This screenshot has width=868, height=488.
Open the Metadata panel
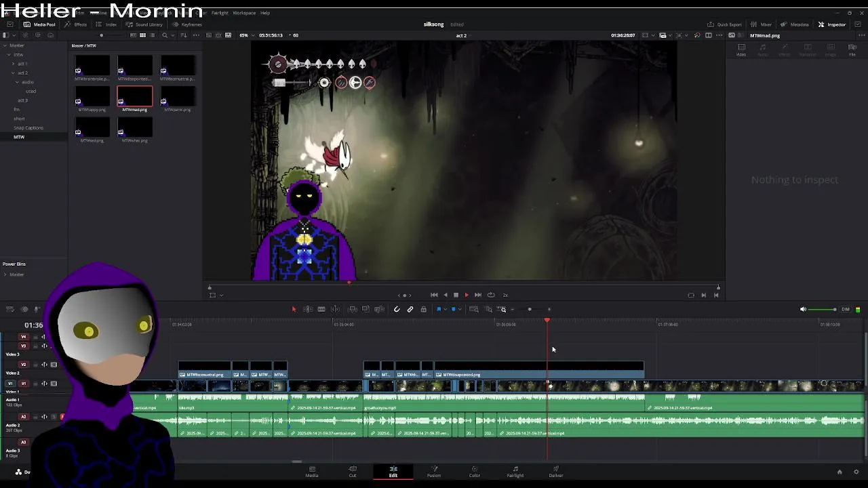click(x=794, y=24)
